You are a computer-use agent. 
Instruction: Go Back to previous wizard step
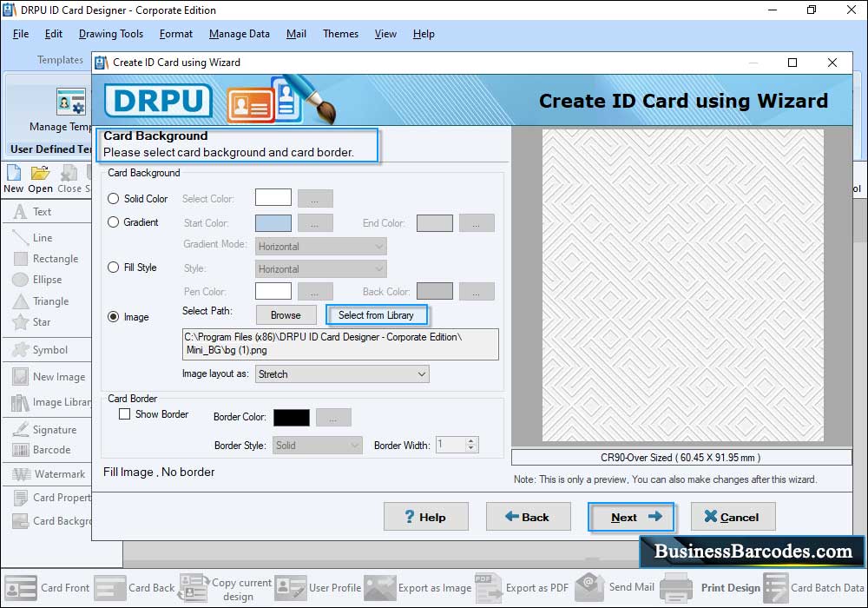click(528, 517)
